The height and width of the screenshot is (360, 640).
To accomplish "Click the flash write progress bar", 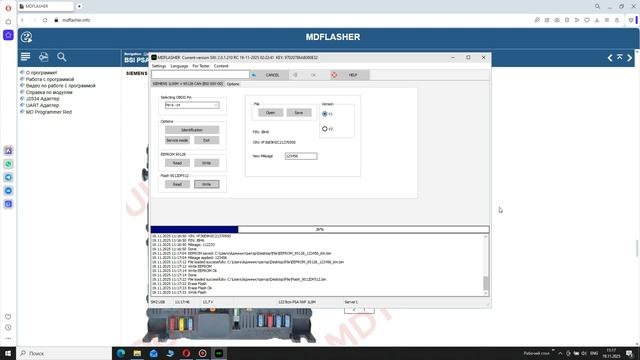I will tap(320, 229).
